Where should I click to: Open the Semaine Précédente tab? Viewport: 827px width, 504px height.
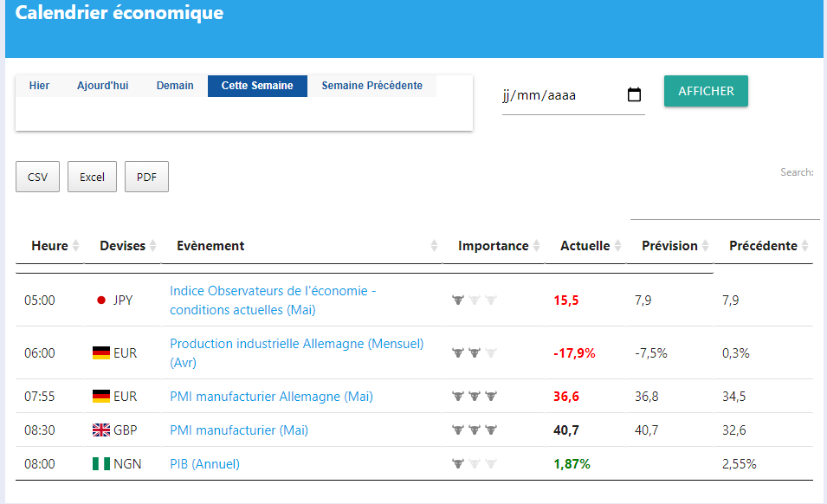pyautogui.click(x=372, y=86)
